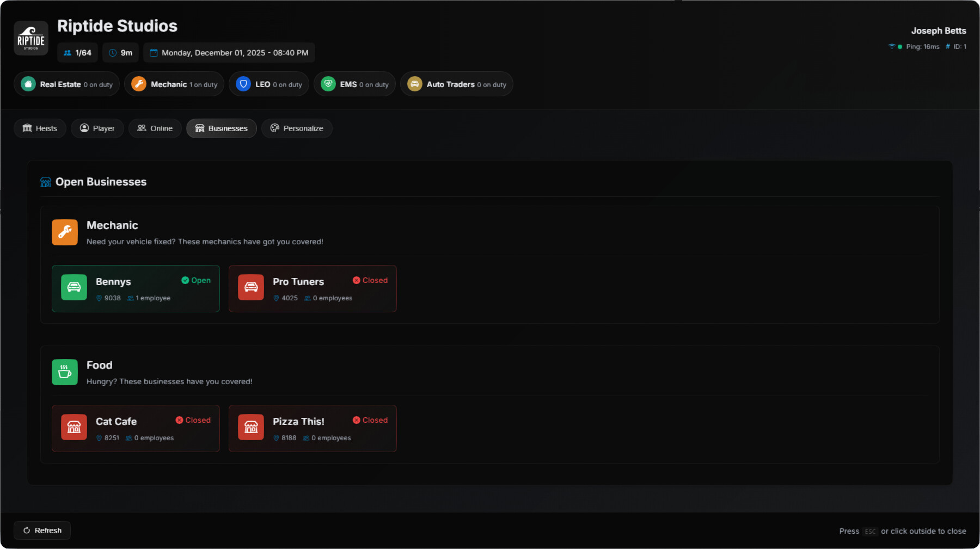Click Cat Cafe "0 employees" text

click(x=154, y=438)
